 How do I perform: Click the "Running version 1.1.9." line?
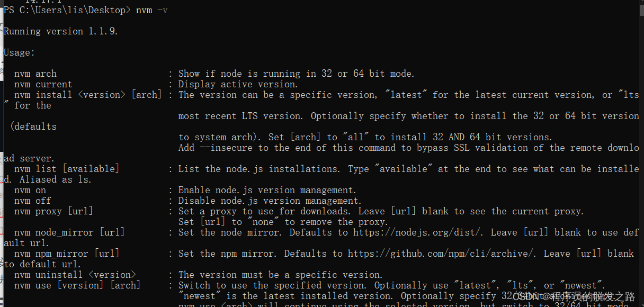click(60, 31)
